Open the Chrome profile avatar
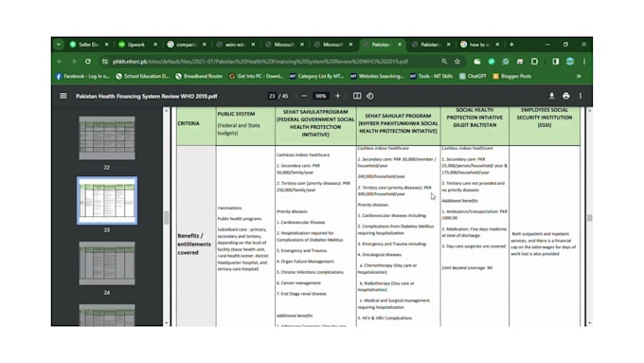The width and height of the screenshot is (644, 363). click(570, 62)
